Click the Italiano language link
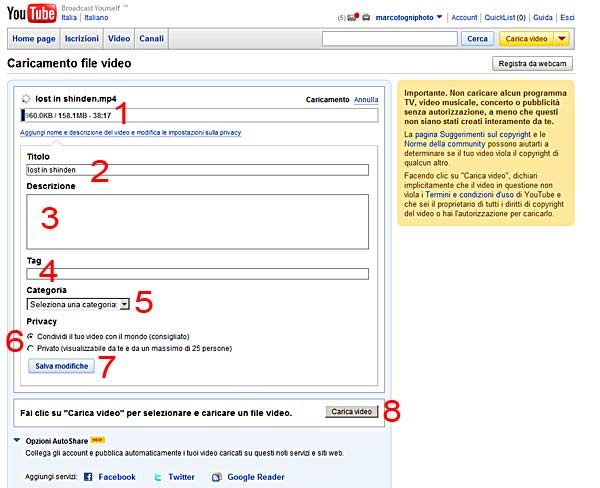This screenshot has width=600, height=488. [96, 18]
